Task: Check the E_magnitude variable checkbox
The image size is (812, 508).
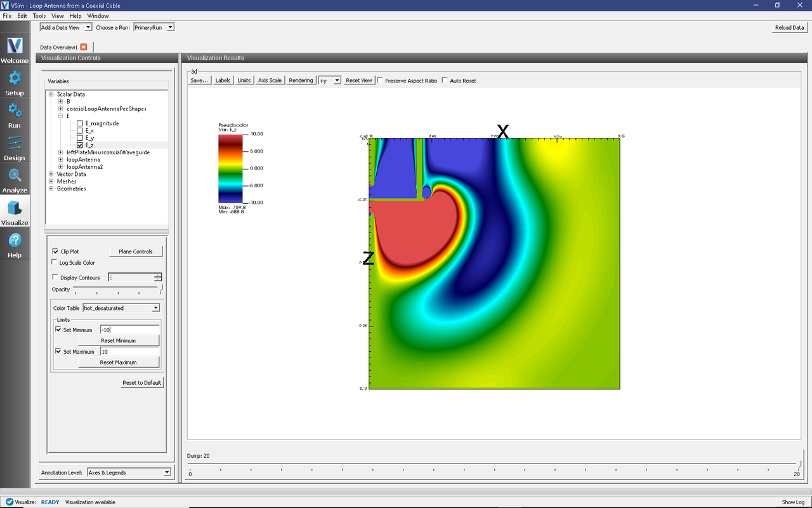Action: (x=79, y=124)
